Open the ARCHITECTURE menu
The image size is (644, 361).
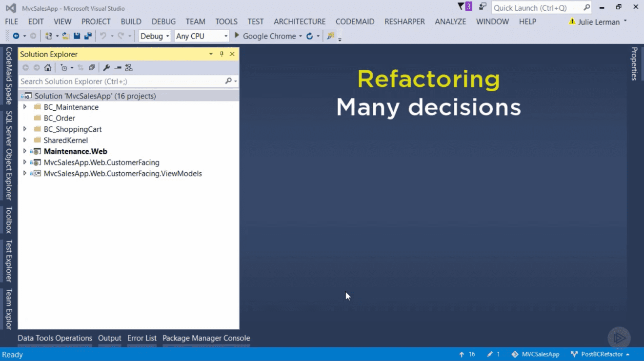tap(299, 21)
